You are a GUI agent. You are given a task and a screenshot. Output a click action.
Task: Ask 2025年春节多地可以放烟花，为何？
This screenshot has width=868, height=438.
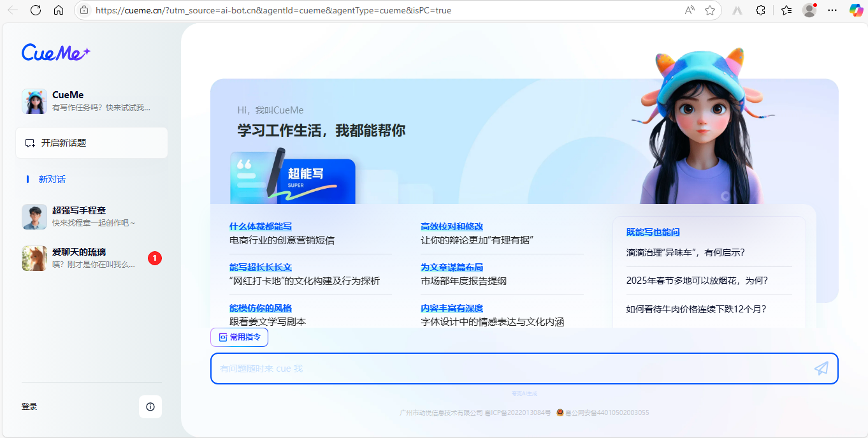pyautogui.click(x=697, y=281)
